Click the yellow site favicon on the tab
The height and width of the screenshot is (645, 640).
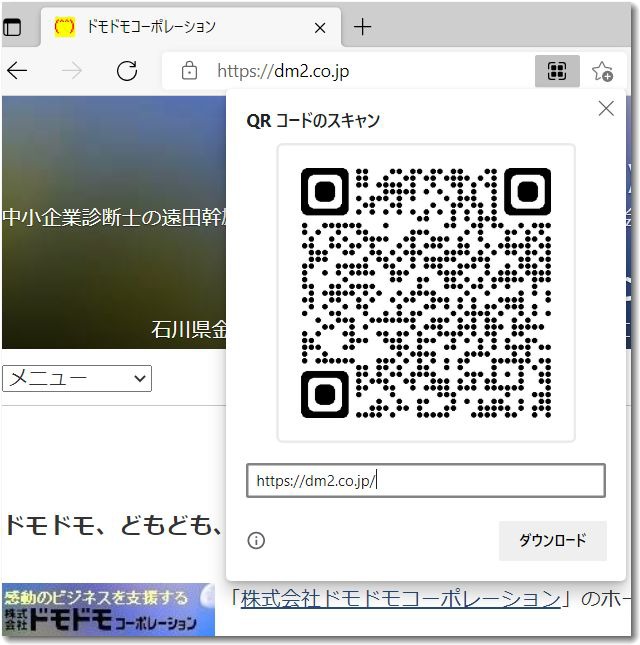(65, 27)
